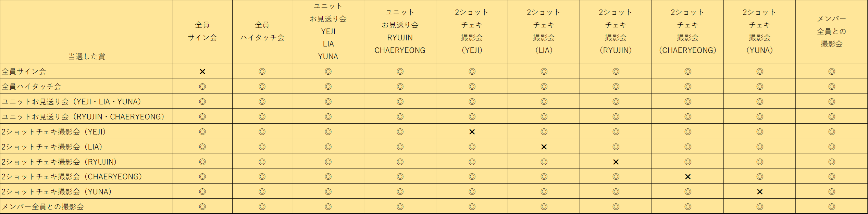Click the × in the 全員サイン会 row

tap(202, 72)
